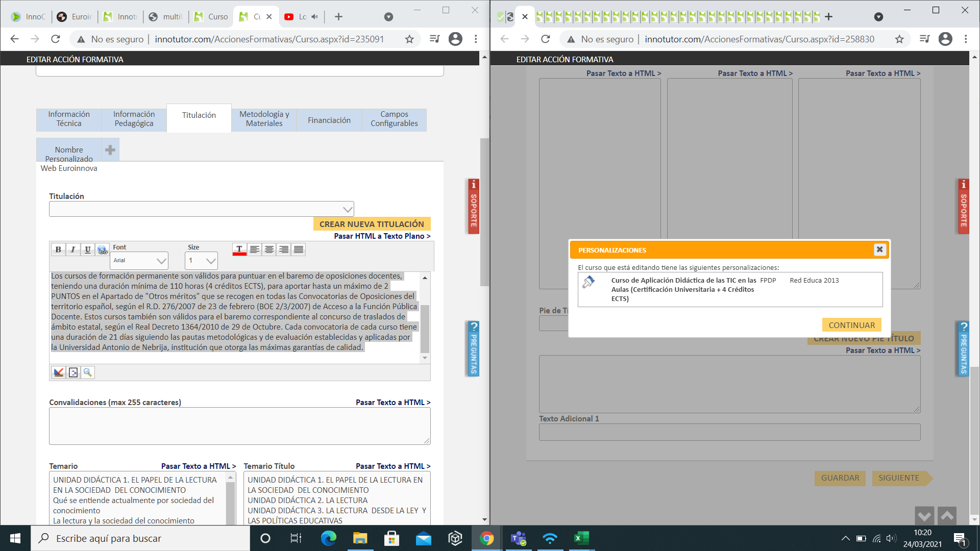Click the left window's page scrollbar thumb
Viewport: 980px width, 551px height.
click(484, 212)
